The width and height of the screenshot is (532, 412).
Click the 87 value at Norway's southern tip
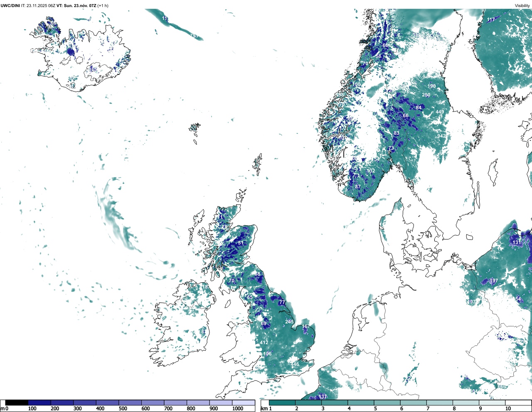click(x=358, y=187)
